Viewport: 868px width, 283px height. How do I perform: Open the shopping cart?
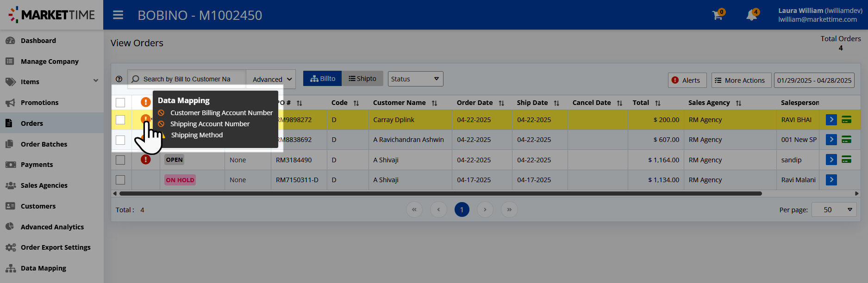pyautogui.click(x=718, y=15)
